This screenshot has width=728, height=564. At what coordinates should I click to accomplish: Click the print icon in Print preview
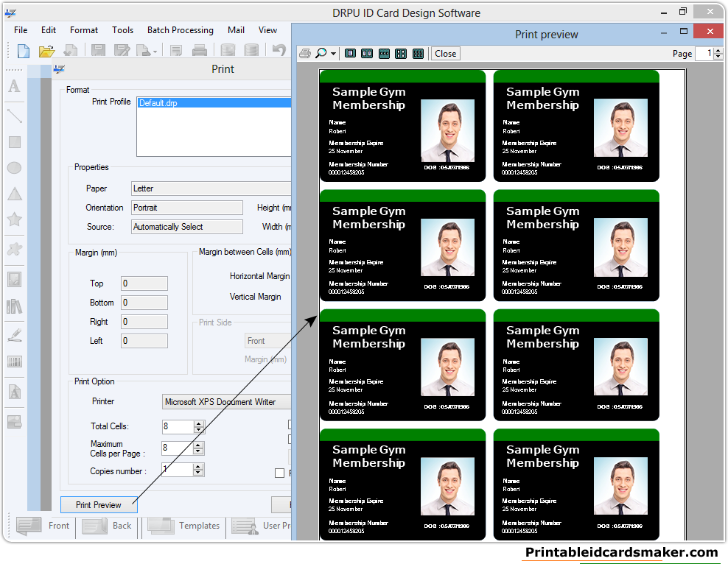(305, 53)
